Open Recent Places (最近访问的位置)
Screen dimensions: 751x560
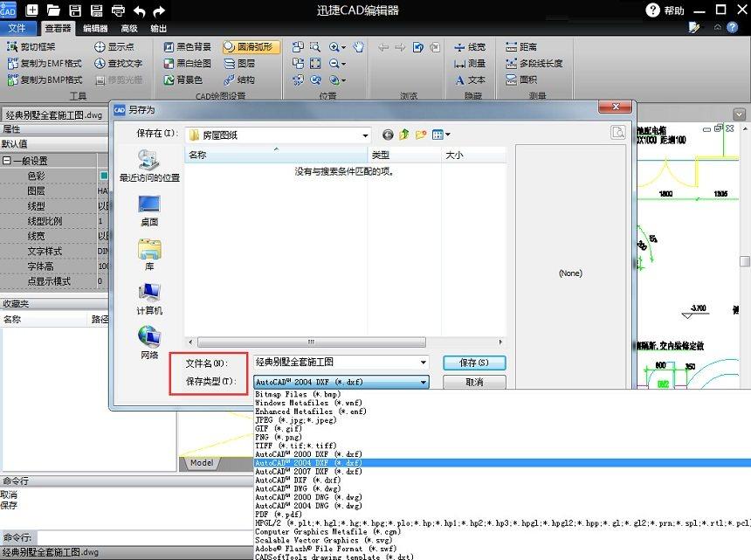(x=149, y=164)
